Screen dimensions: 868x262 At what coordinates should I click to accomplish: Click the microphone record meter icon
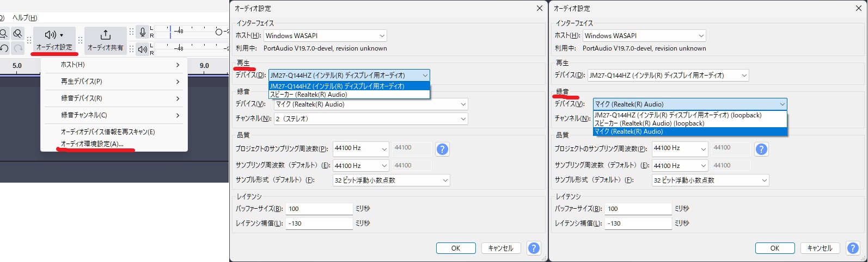[x=143, y=32]
